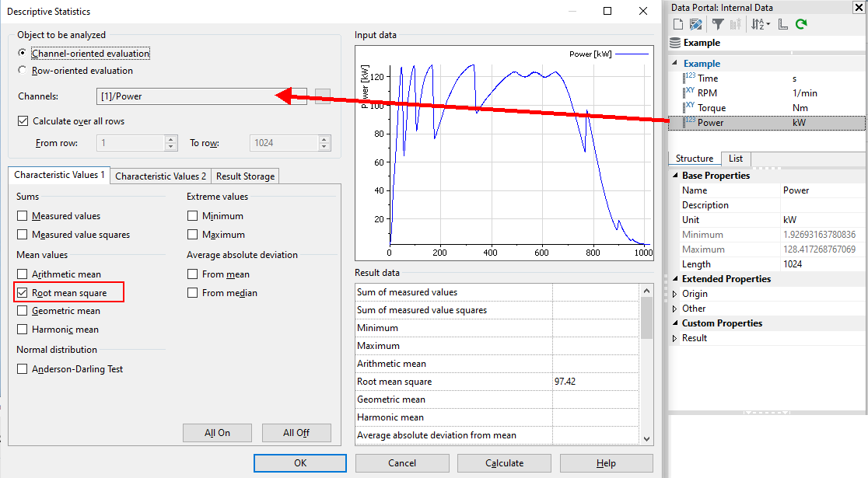Close the Data Portal panel
The height and width of the screenshot is (478, 868).
[859, 8]
